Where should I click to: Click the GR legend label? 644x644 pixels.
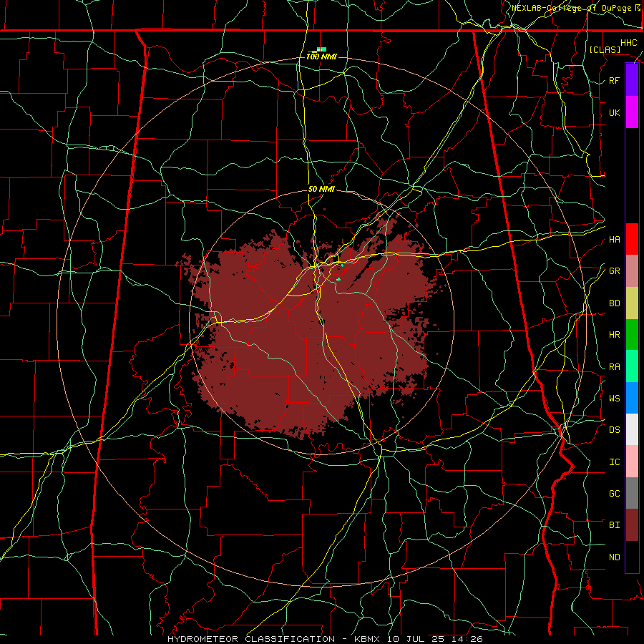click(614, 271)
